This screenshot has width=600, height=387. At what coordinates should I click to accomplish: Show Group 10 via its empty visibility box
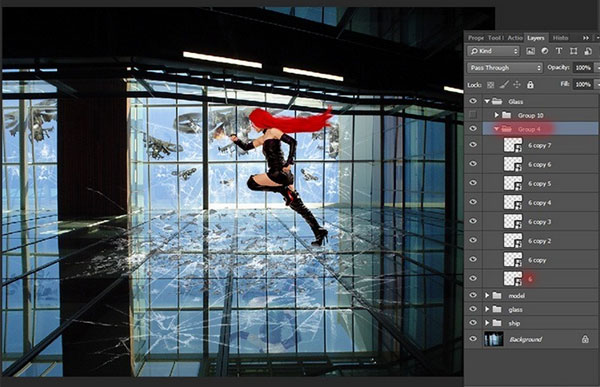pos(473,115)
